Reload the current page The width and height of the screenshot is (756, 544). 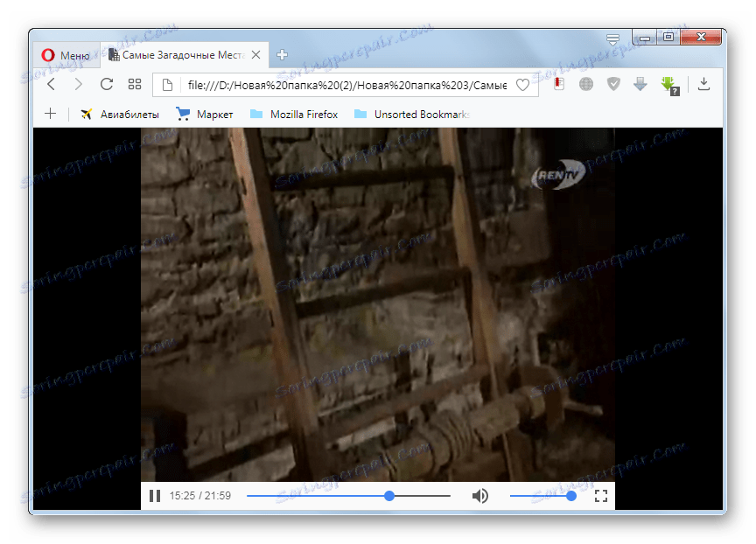(107, 84)
